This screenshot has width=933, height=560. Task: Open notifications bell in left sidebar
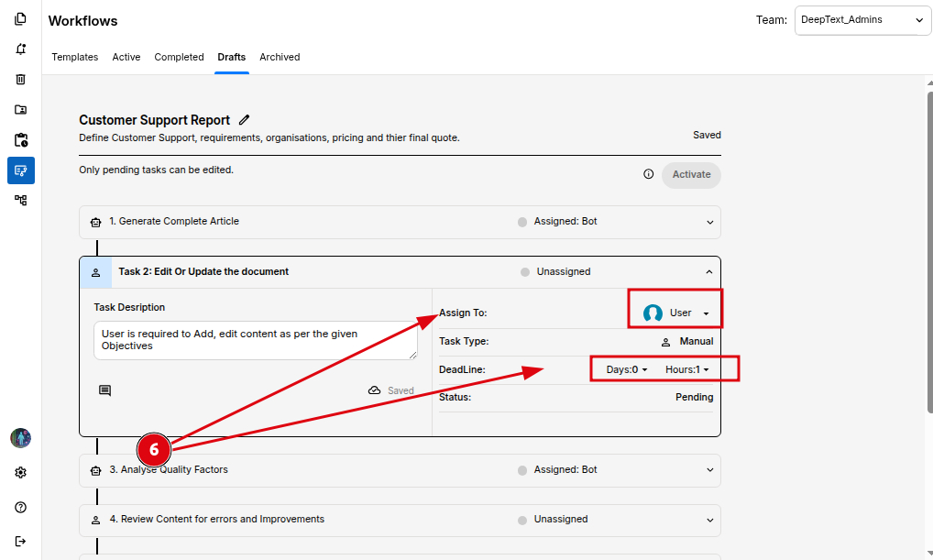tap(20, 49)
